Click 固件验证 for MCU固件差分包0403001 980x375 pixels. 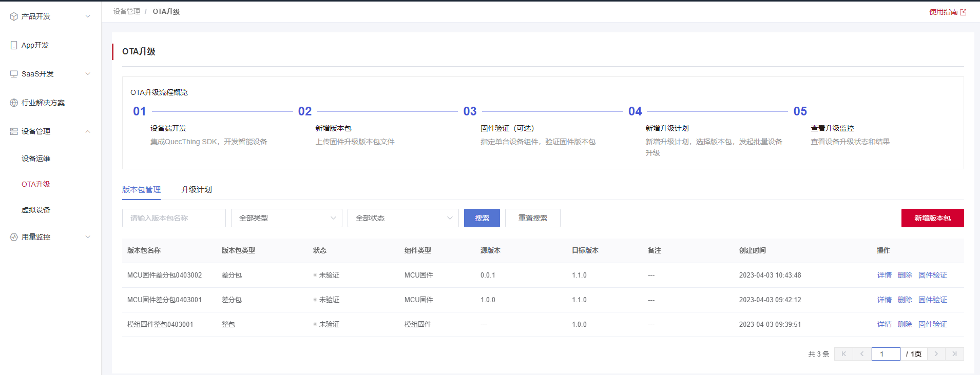click(x=932, y=300)
